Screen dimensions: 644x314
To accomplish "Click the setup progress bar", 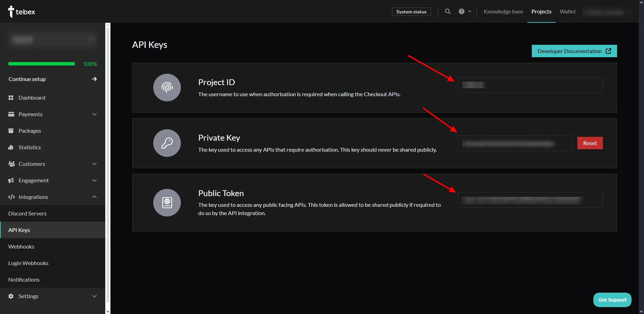I will coord(41,64).
